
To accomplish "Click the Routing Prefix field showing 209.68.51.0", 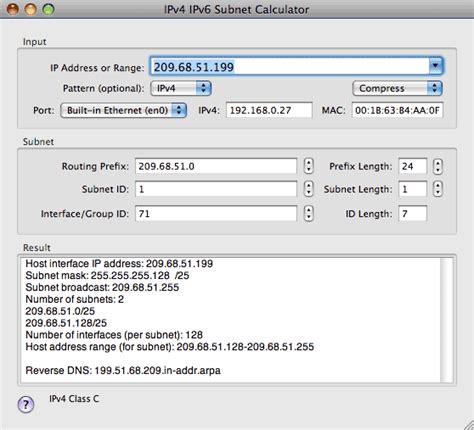I will point(216,166).
